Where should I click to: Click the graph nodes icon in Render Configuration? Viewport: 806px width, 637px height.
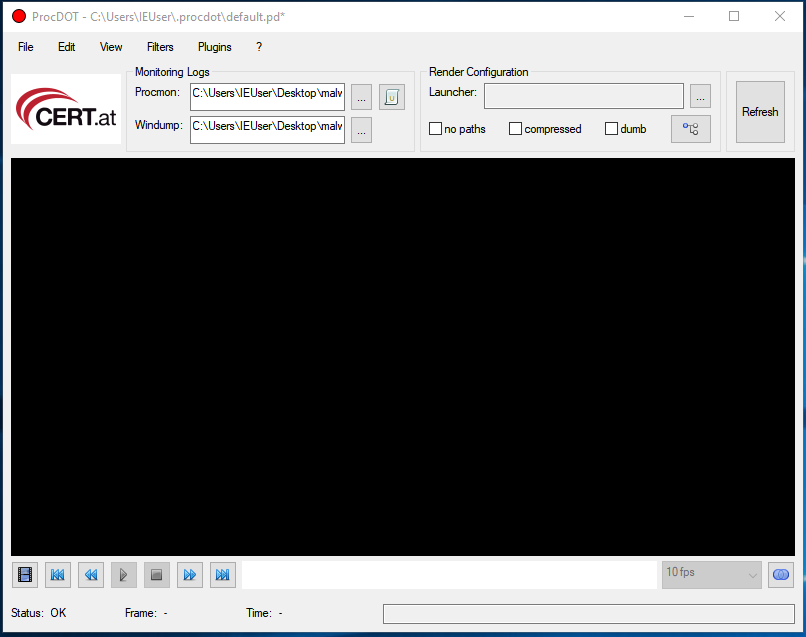click(x=691, y=129)
